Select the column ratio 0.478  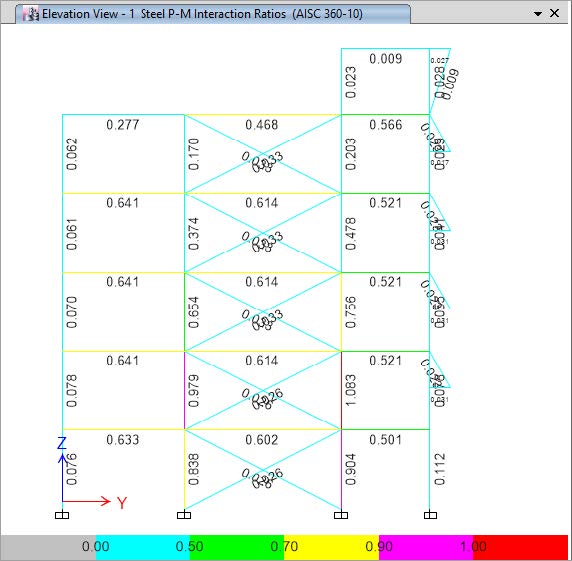(x=351, y=234)
